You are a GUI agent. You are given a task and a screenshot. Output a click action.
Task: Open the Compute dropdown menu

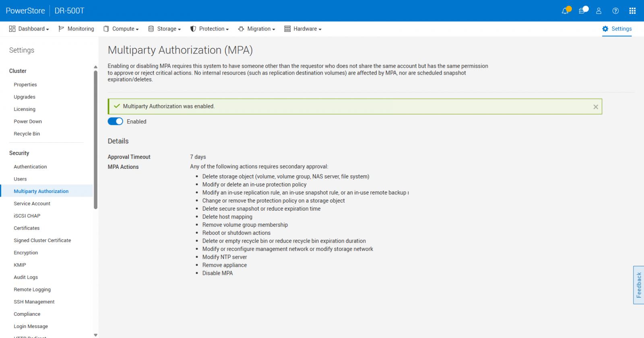point(121,29)
